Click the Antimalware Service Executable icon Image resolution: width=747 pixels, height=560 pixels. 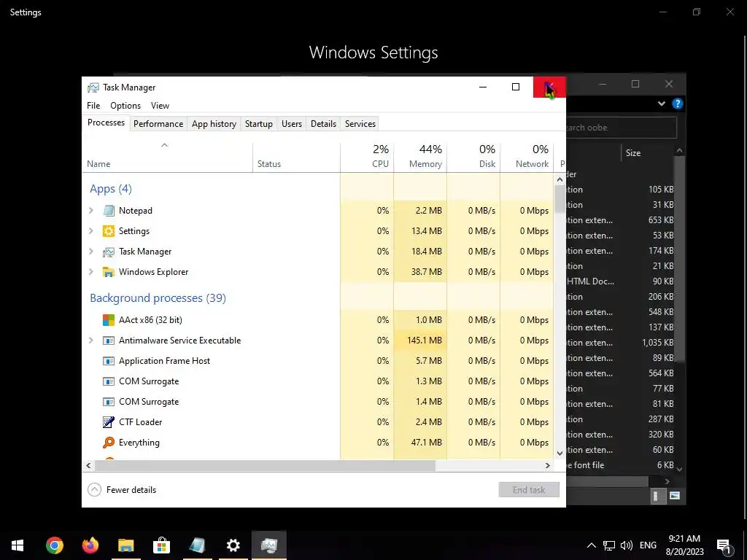coord(109,341)
